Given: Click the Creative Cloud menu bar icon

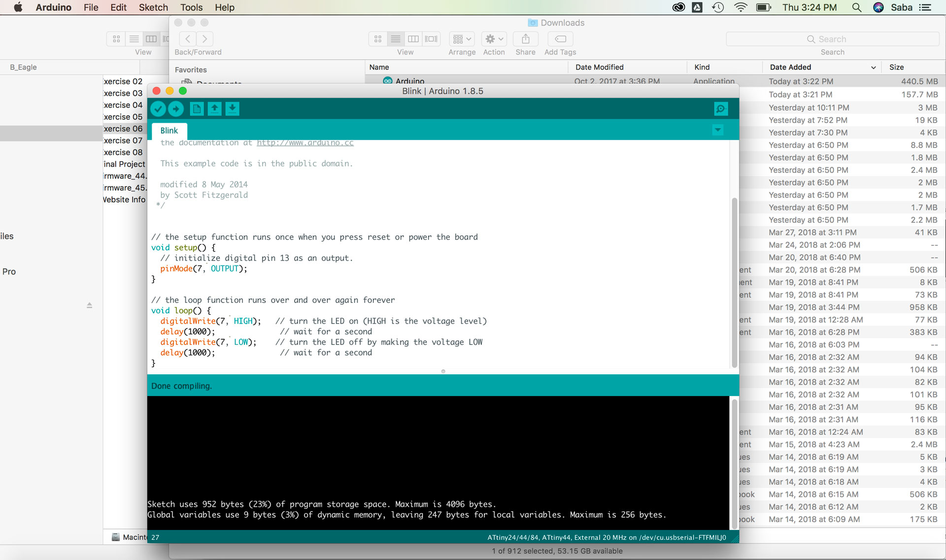Looking at the screenshot, I should (x=678, y=7).
